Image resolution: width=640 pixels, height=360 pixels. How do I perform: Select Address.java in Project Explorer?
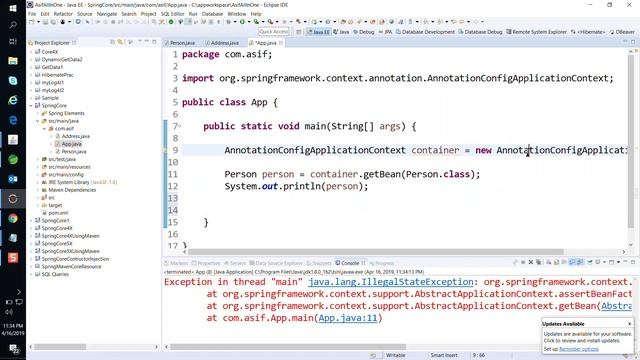click(76, 136)
